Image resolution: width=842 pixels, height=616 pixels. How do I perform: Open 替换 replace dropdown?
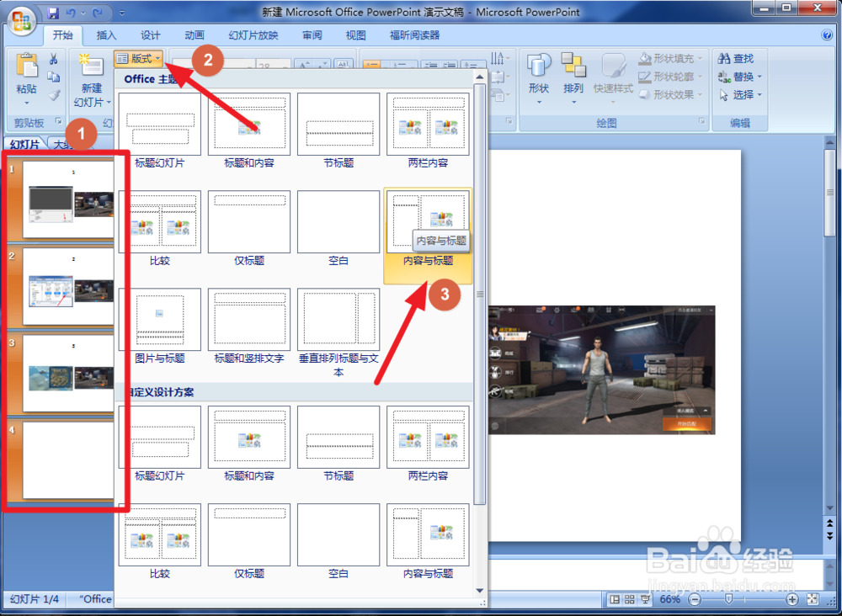(x=740, y=77)
